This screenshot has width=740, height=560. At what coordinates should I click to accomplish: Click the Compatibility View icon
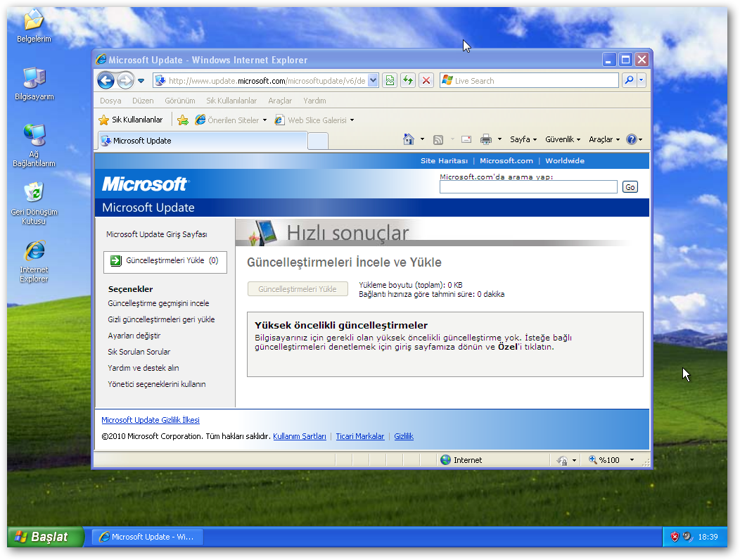coord(390,81)
